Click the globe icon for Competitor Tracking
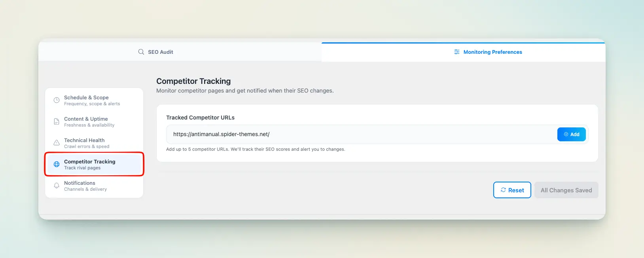644x258 pixels. (x=57, y=164)
